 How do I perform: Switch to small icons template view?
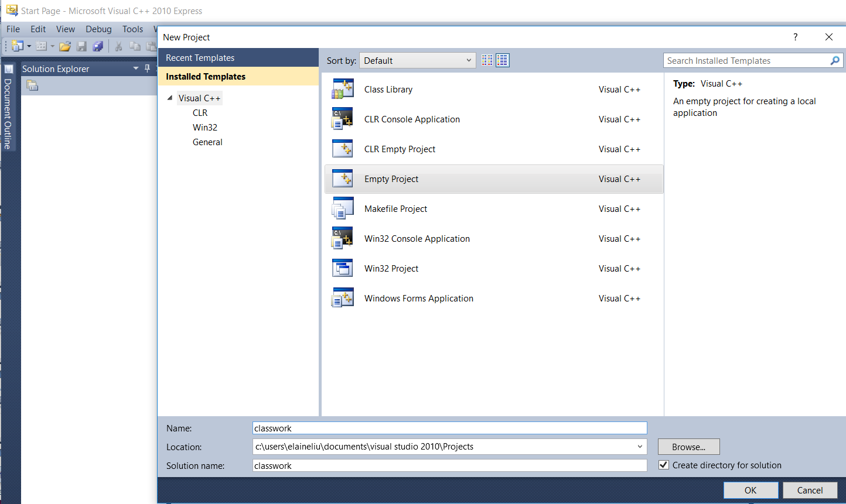click(487, 60)
